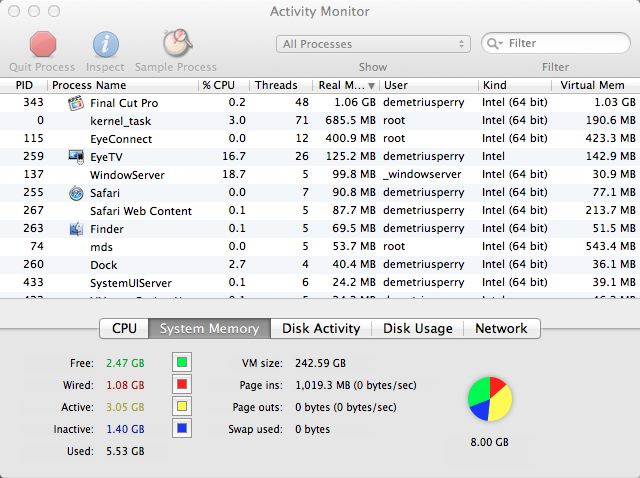Screen dimensions: 640x478
Task: Select the SystemUIServer process name
Action: tap(131, 283)
